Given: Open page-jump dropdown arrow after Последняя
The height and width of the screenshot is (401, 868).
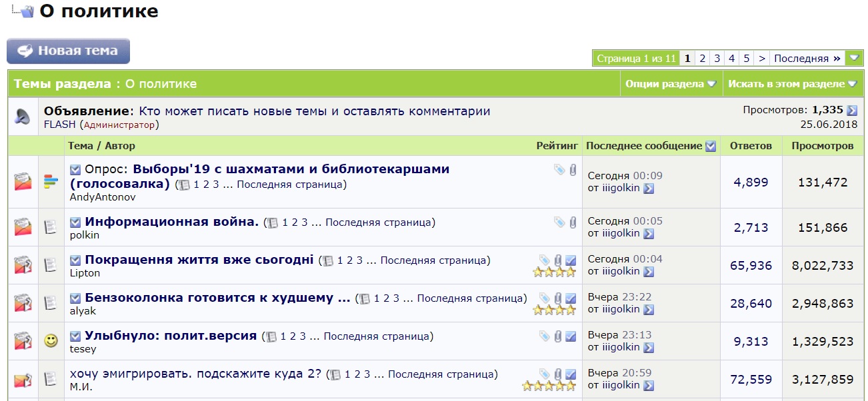Looking at the screenshot, I should point(855,58).
